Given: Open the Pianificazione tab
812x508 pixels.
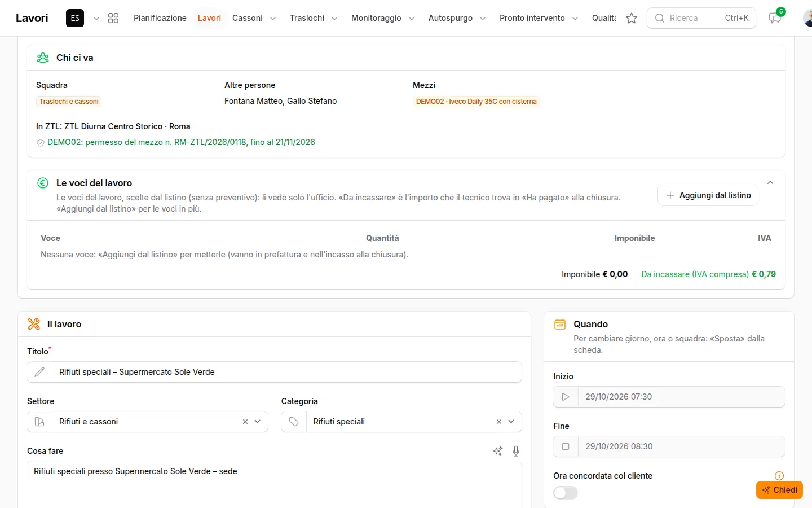Looking at the screenshot, I should click(x=160, y=18).
